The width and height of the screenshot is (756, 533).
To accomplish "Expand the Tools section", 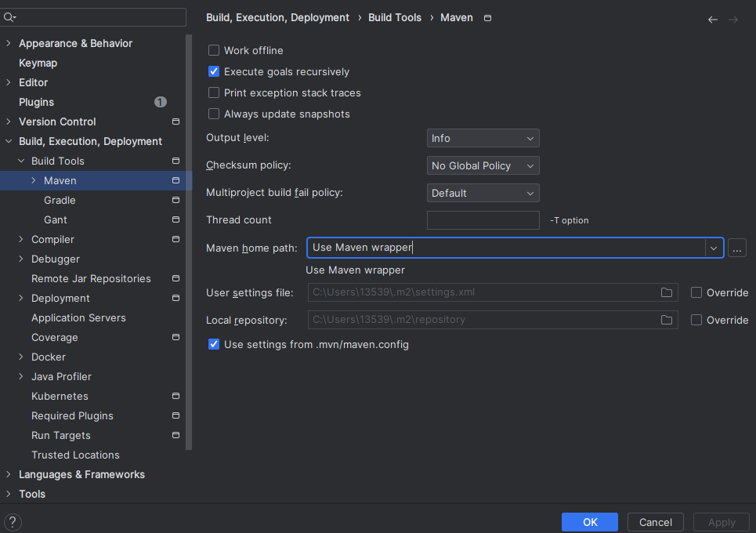I will pyautogui.click(x=8, y=494).
